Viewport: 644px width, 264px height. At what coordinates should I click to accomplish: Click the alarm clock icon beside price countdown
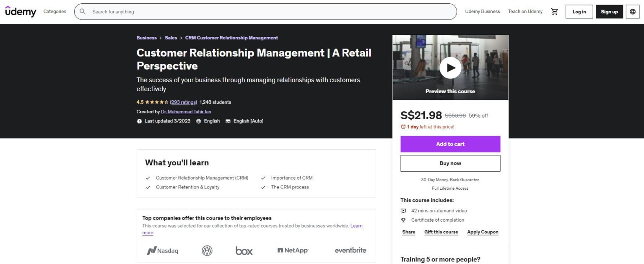click(403, 127)
